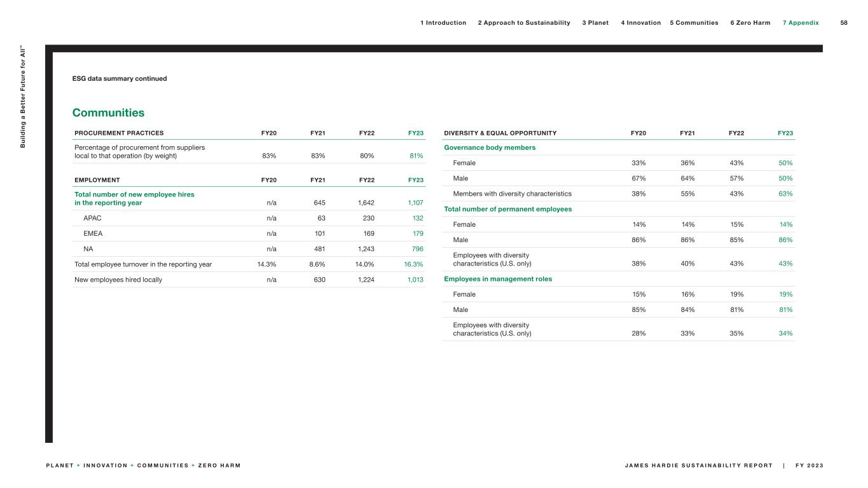The width and height of the screenshot is (868, 488).
Task: Select the DIVERSITY & EQUAL OPPORTUNITY header
Action: (500, 133)
